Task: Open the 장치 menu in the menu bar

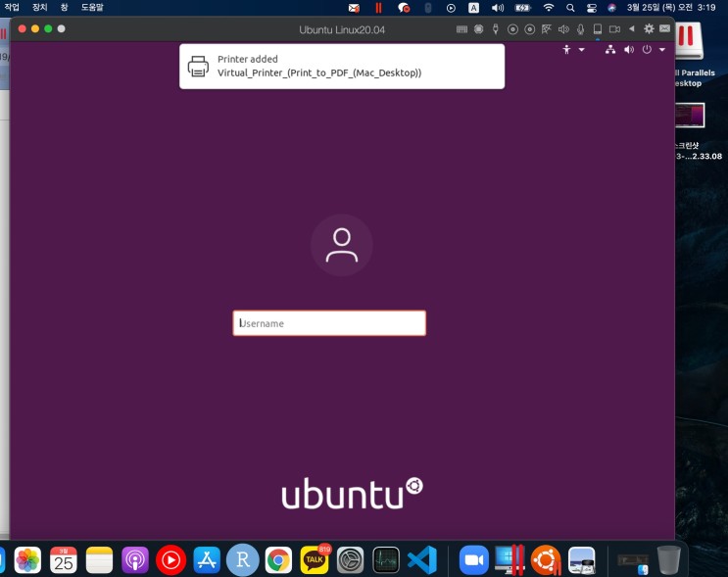Action: coord(40,8)
